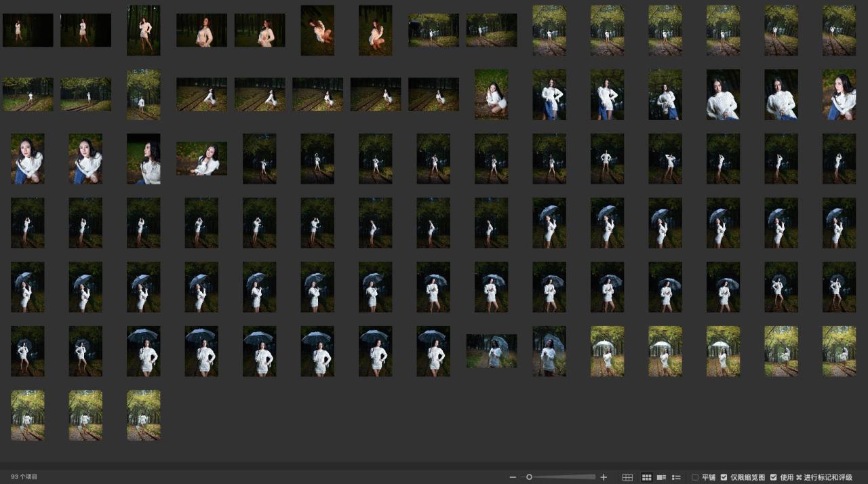
Task: Select the first thumbnail in the top row
Action: click(28, 31)
